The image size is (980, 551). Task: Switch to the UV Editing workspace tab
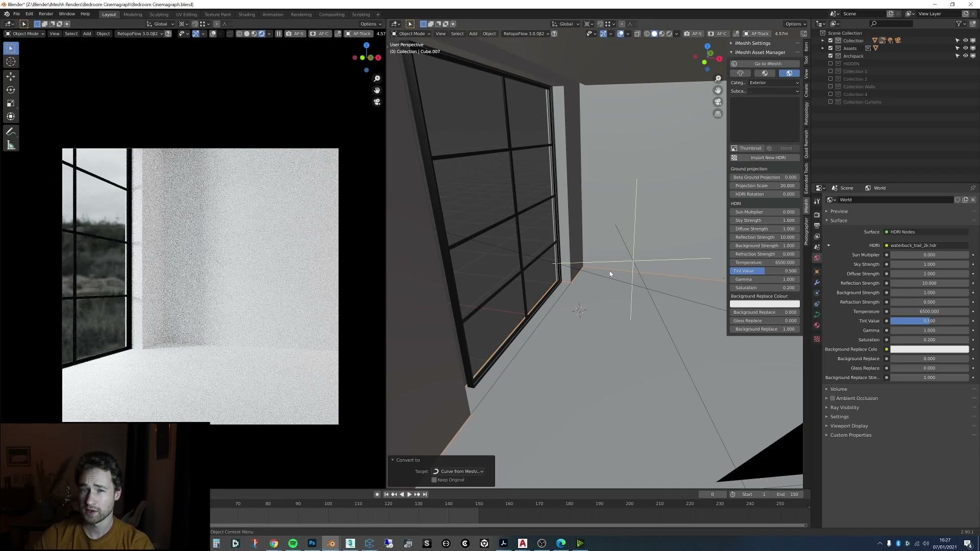(x=186, y=14)
